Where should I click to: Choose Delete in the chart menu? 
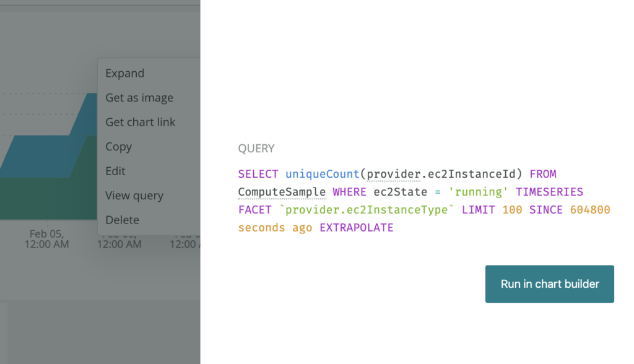(x=122, y=220)
